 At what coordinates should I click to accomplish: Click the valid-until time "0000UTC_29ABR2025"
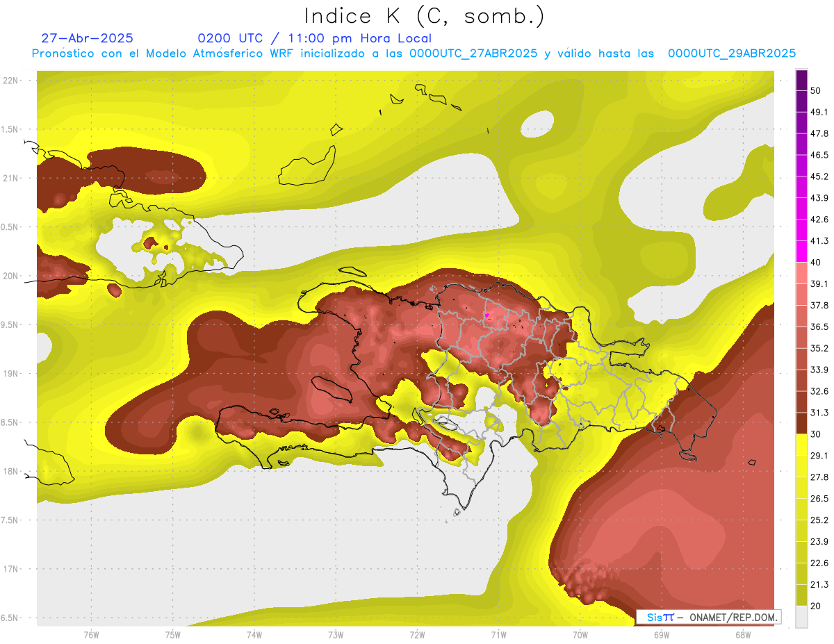coord(731,53)
